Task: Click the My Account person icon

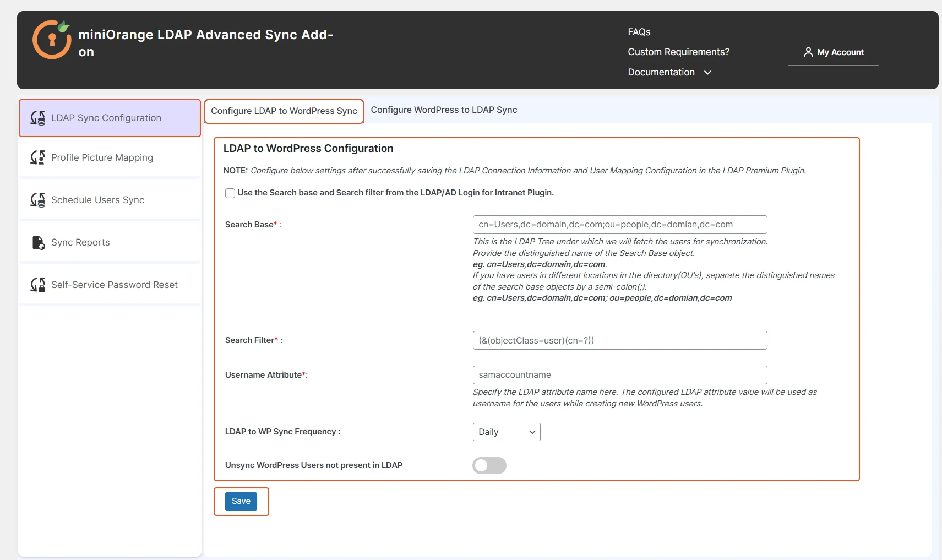Action: tap(808, 52)
